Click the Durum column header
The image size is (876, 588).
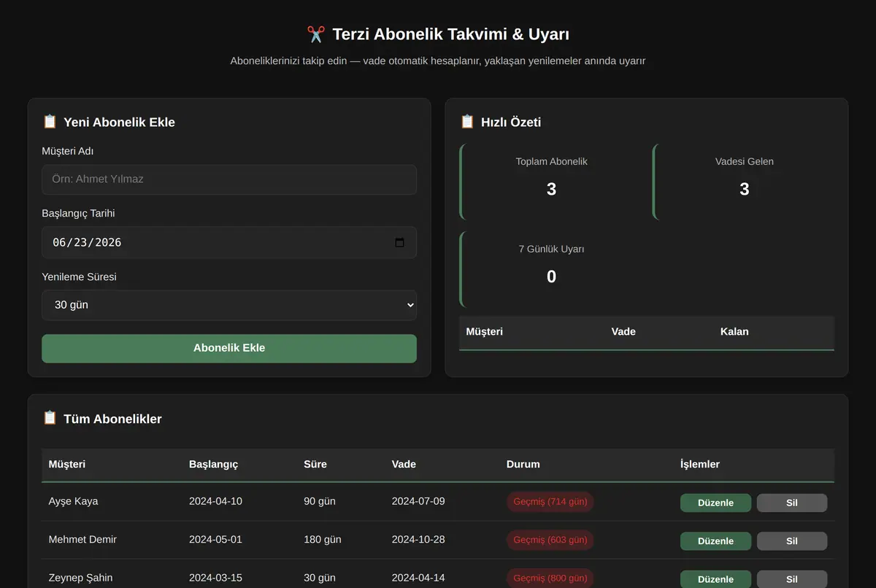click(523, 464)
